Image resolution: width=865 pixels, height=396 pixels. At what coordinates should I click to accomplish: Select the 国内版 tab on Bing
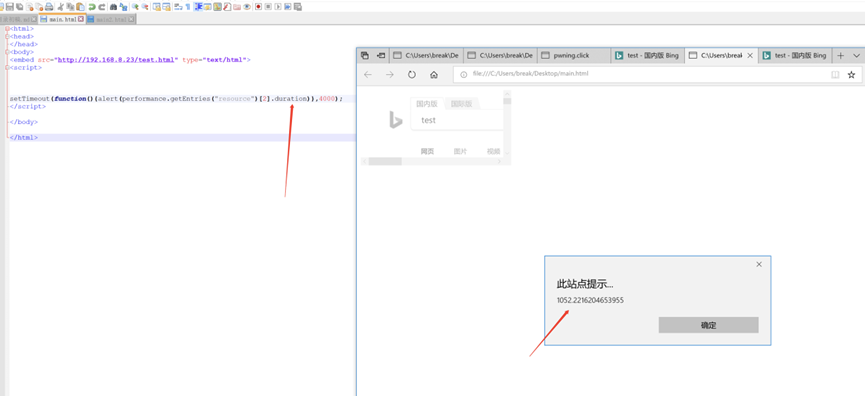click(427, 104)
